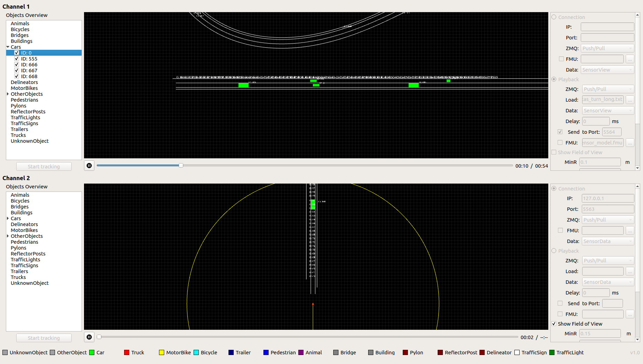The width and height of the screenshot is (643, 364).
Task: Select the Connection radio in Channel 1
Action: [554, 17]
